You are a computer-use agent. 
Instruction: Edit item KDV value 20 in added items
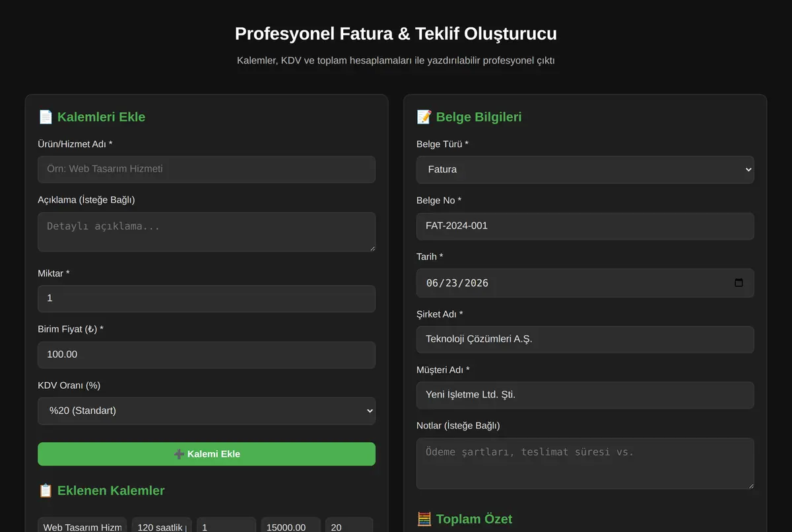[349, 525]
